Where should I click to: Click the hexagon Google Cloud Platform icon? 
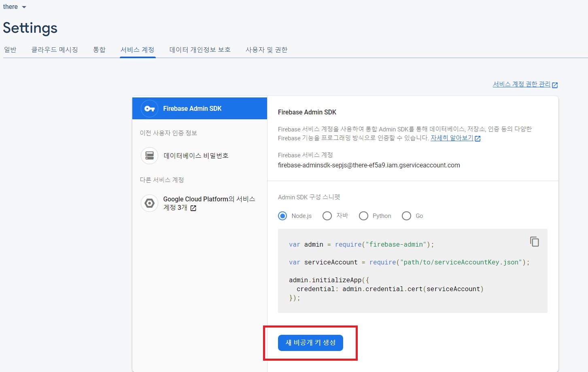click(149, 203)
